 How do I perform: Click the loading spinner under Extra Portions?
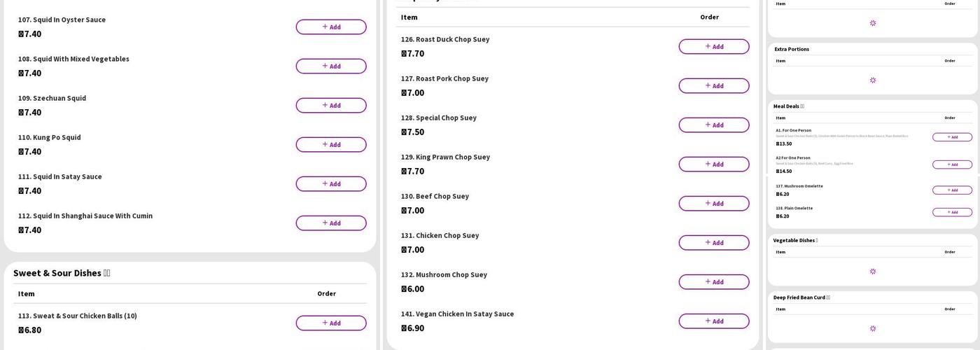click(x=873, y=80)
